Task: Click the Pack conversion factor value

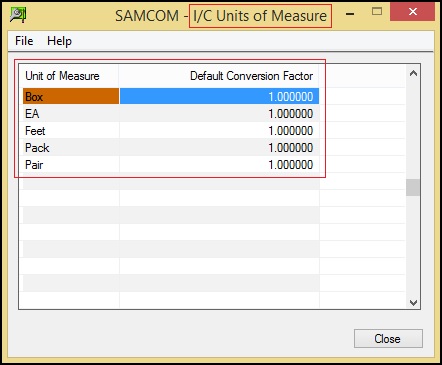Action: click(291, 148)
